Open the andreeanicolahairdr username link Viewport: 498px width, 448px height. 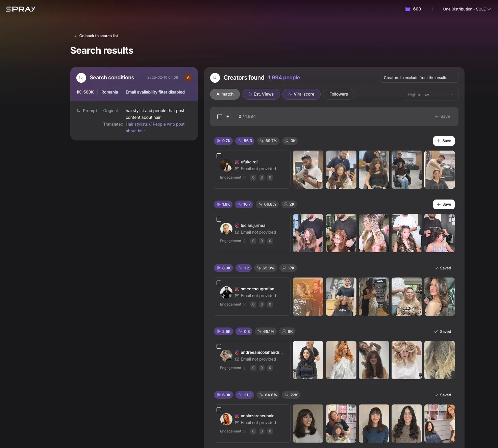click(262, 352)
